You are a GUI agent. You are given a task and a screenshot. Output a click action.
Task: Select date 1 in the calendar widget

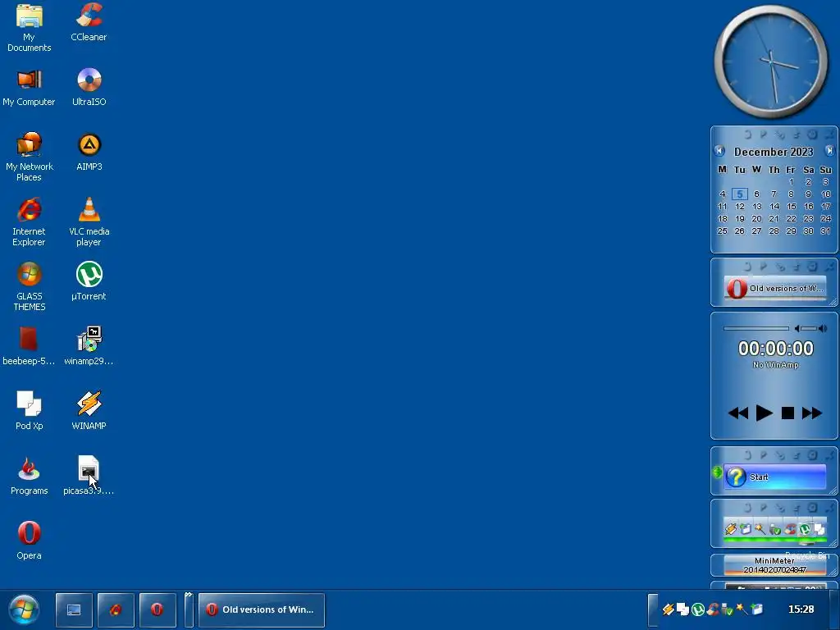791,181
